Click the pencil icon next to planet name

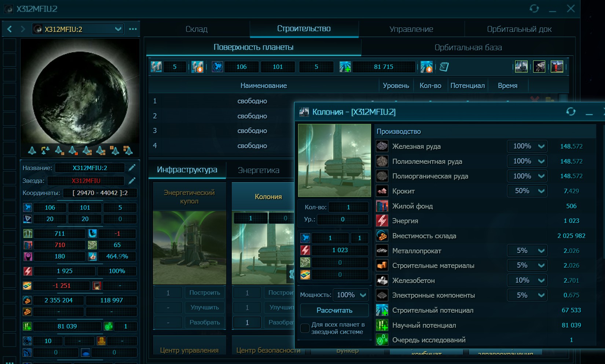coord(132,168)
